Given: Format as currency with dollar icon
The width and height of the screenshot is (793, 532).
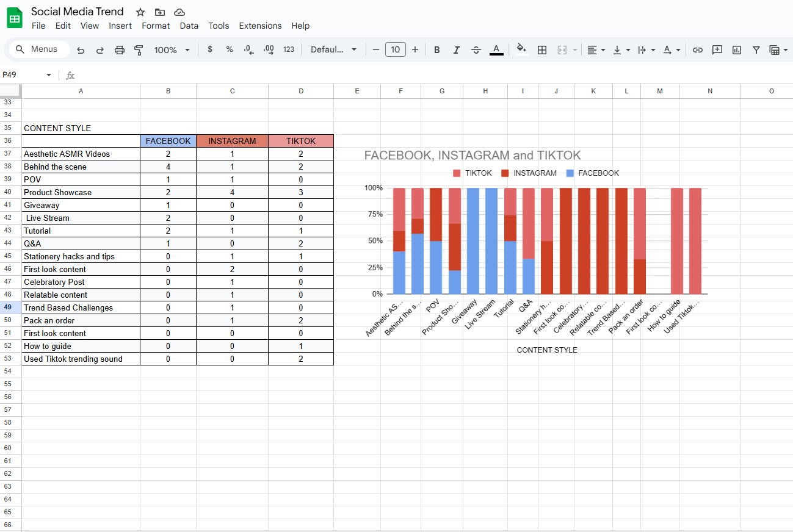Looking at the screenshot, I should click(210, 49).
